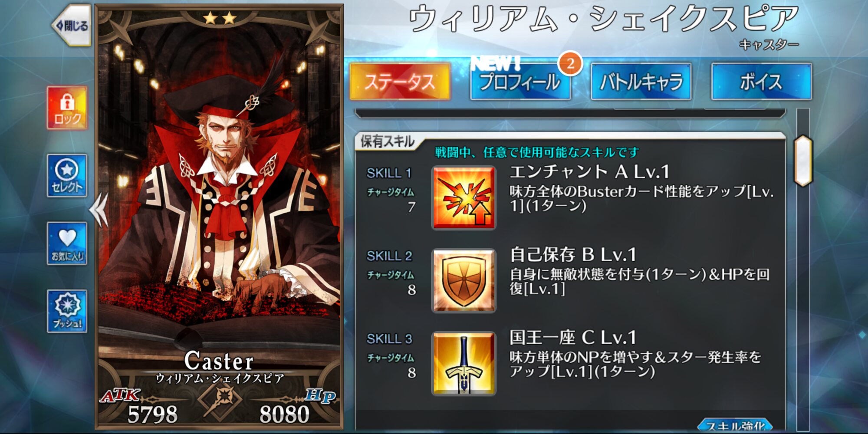The width and height of the screenshot is (868, 434).
Task: Click the 保有スキル section header
Action: (388, 141)
